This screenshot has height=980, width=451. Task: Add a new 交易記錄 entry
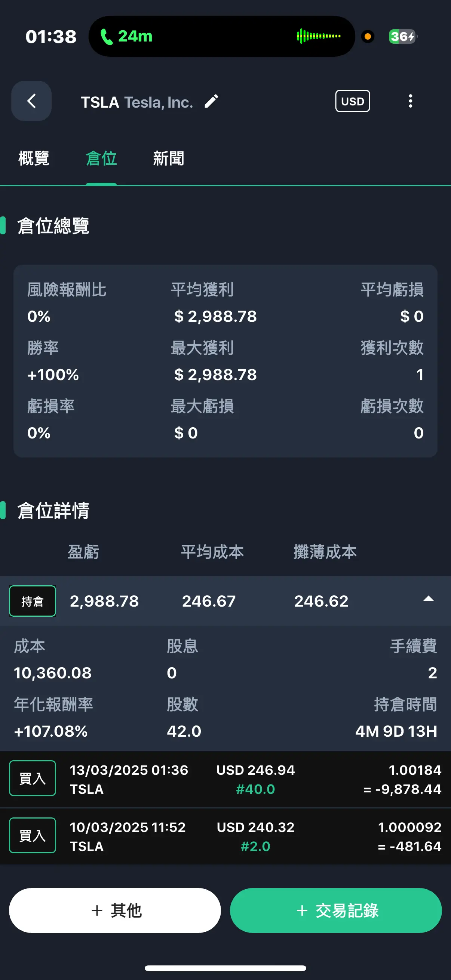pyautogui.click(x=336, y=910)
